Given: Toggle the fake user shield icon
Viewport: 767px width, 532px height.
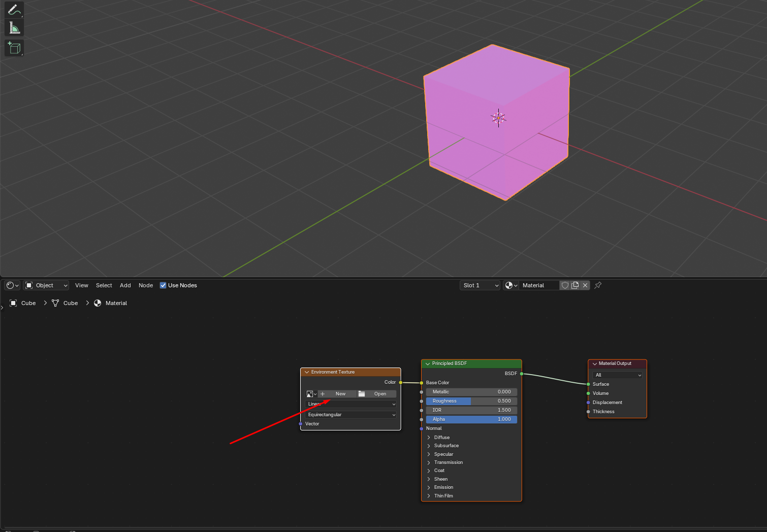Looking at the screenshot, I should tap(565, 285).
